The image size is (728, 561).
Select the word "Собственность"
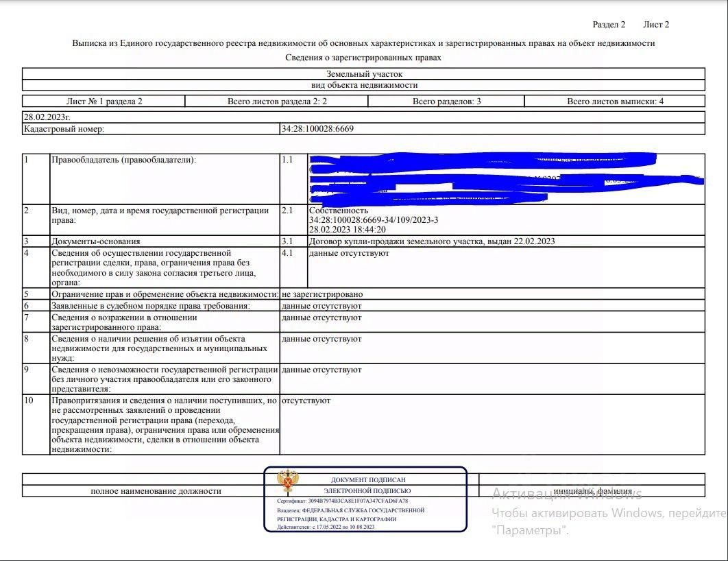(339, 211)
